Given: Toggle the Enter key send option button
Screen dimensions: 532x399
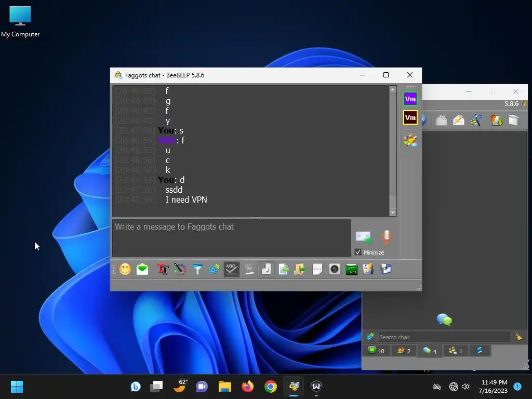Looking at the screenshot, I should 266,270.
